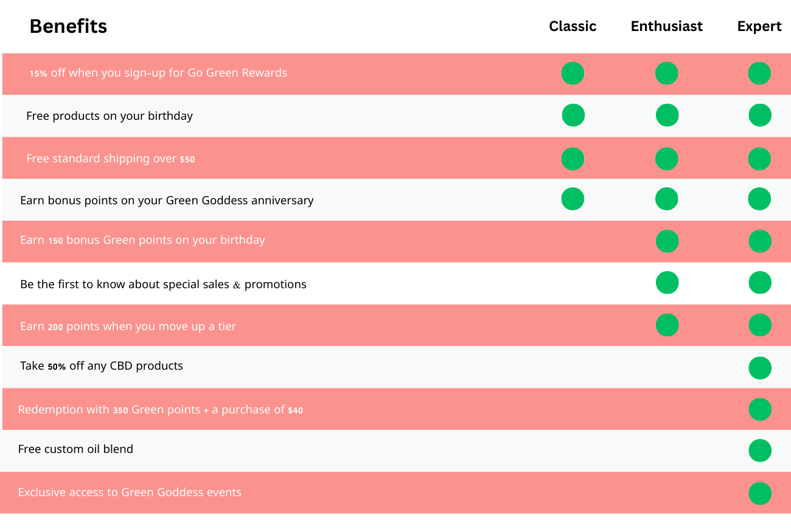This screenshot has width=791, height=532.
Task: Click Expert dot for 50% off CBD products
Action: 760,368
